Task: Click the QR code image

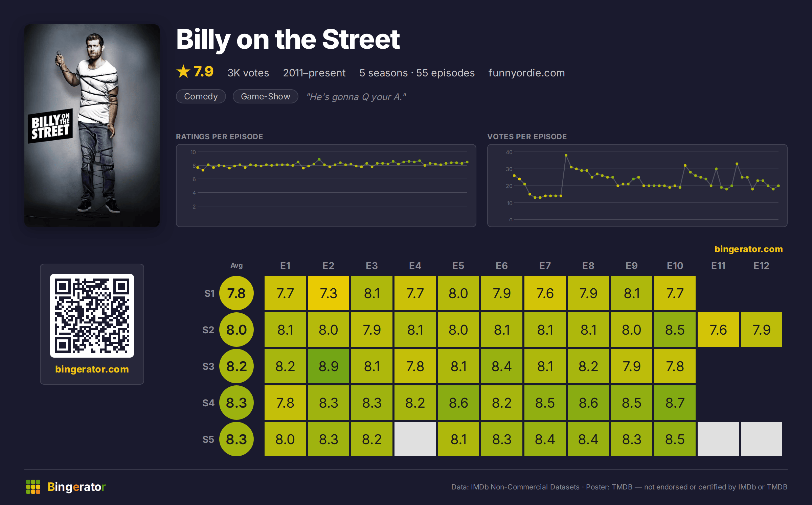Action: (x=92, y=316)
